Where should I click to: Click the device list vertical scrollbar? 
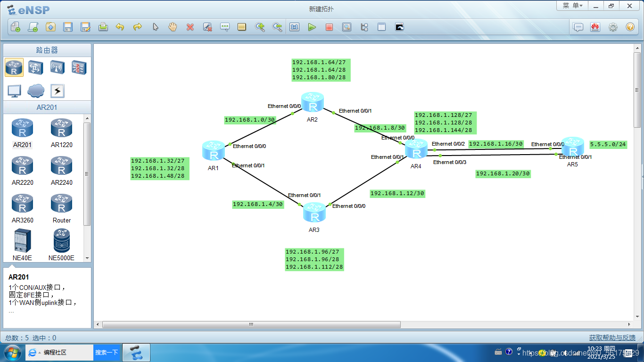tap(87, 174)
